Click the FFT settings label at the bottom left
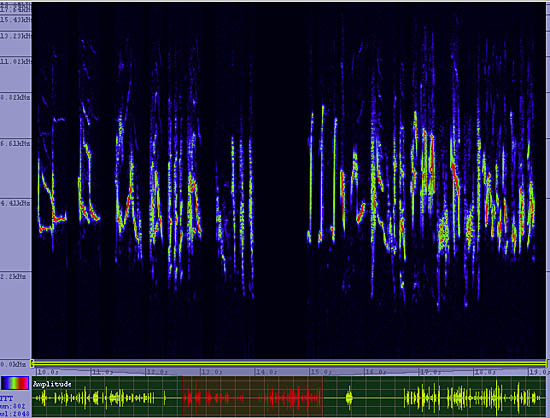This screenshot has height=418, width=550. pos(6,399)
